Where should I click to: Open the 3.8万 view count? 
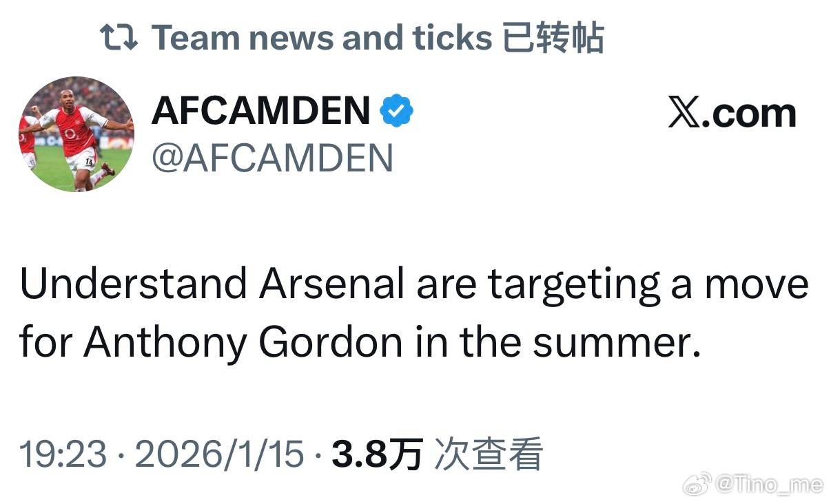377,454
